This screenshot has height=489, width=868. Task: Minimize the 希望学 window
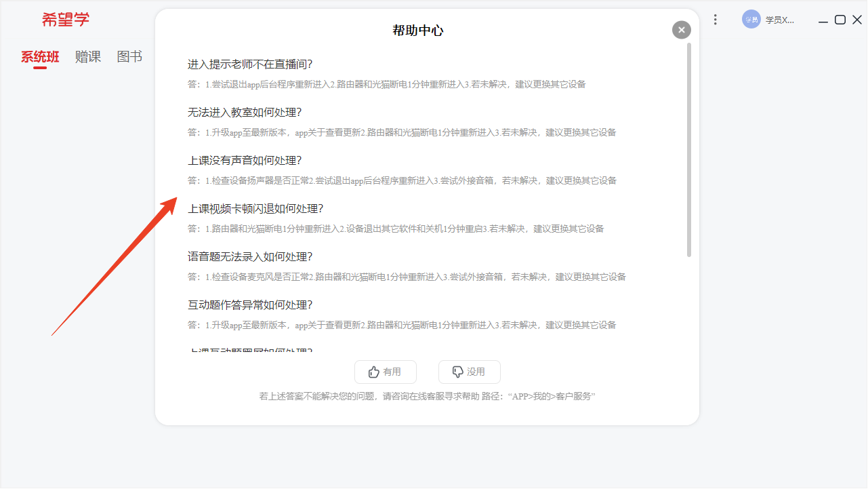tap(823, 20)
